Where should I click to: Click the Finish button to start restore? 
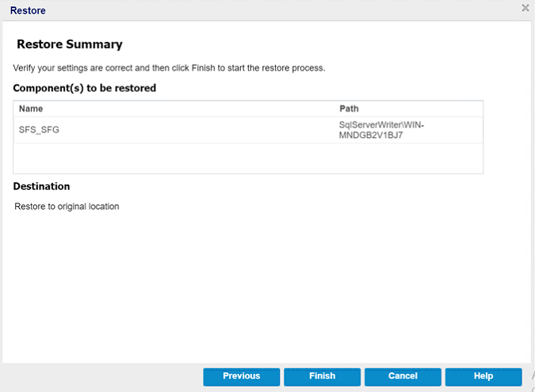[322, 376]
